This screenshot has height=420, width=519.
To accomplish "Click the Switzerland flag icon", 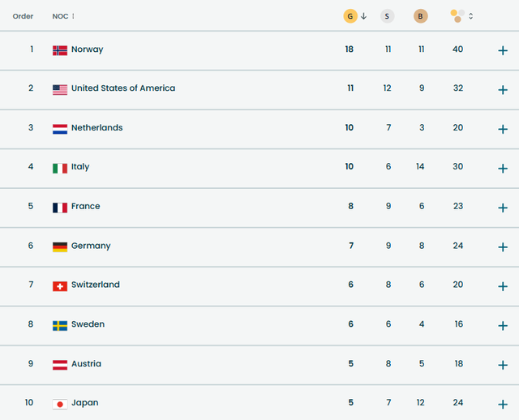I will click(x=60, y=286).
